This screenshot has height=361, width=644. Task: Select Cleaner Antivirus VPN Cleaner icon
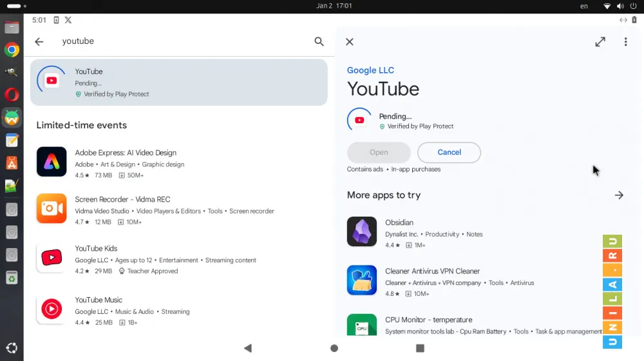coord(362,280)
